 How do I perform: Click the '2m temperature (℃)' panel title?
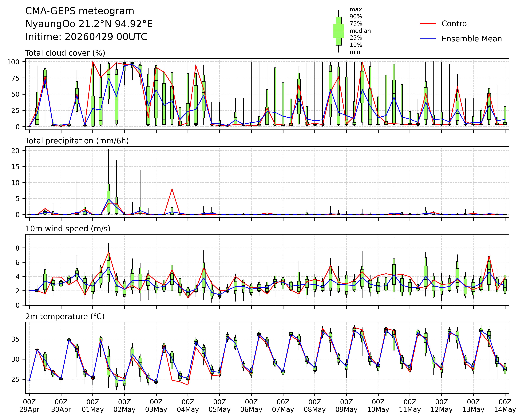(65, 316)
